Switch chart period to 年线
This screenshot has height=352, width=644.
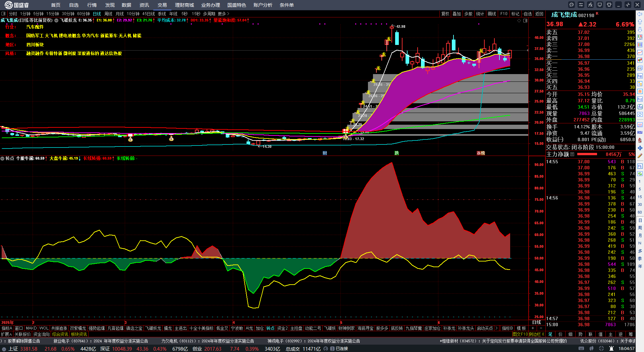(173, 14)
